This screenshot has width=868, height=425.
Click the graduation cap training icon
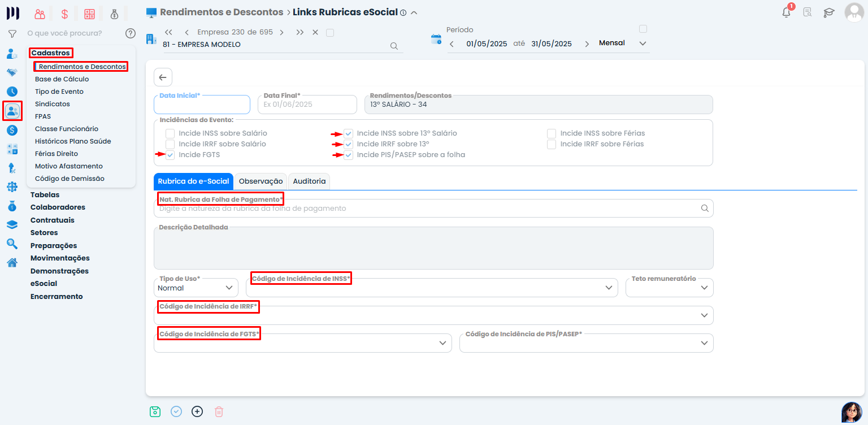point(828,12)
